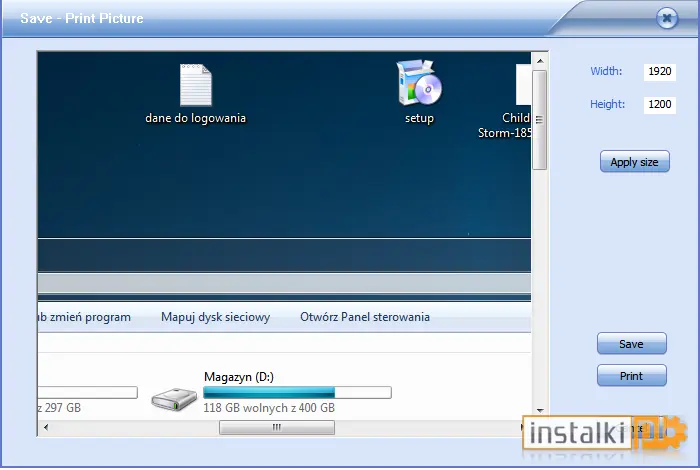The width and height of the screenshot is (700, 470).
Task: Save the captured picture
Action: pyautogui.click(x=632, y=344)
